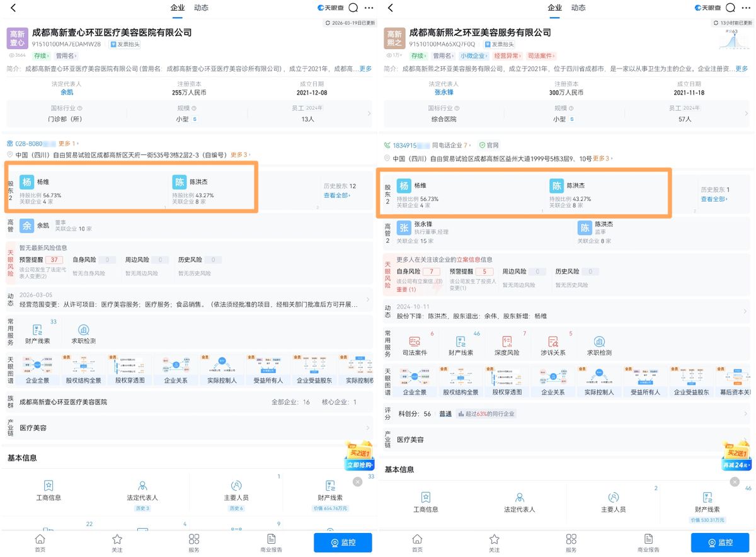Expand 曾用名 tag on 壹心环亚 page
This screenshot has width=756, height=557.
(66, 56)
